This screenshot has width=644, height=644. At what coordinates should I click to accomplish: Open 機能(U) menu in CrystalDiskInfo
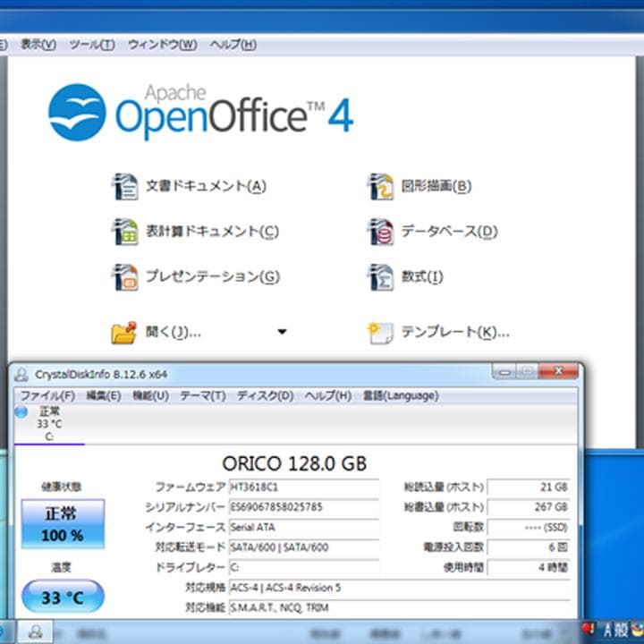150,395
